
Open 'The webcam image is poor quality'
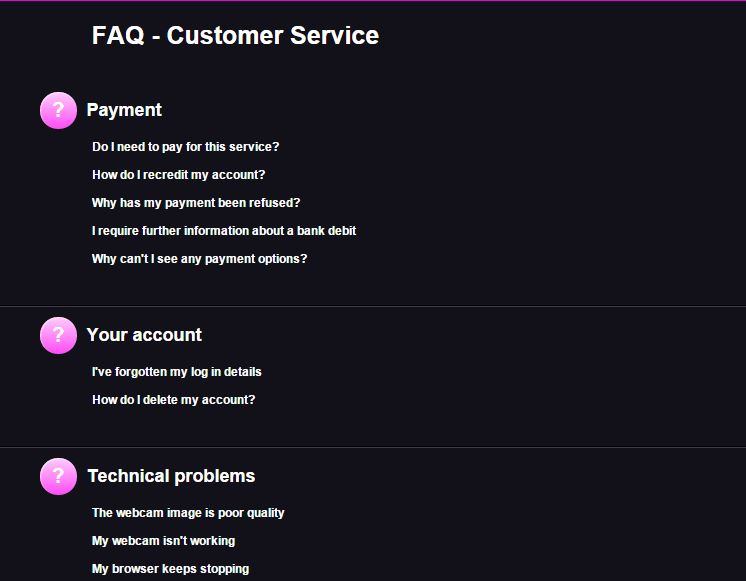(x=188, y=512)
